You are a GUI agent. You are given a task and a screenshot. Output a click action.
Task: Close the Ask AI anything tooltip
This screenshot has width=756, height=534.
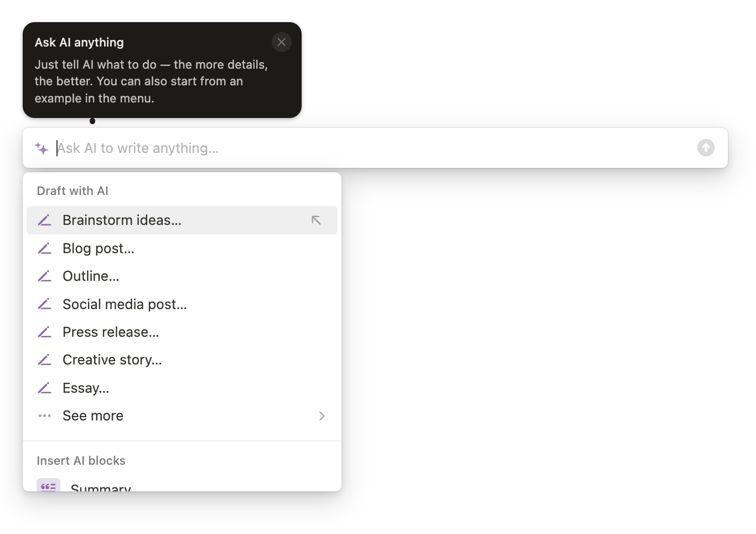tap(282, 42)
